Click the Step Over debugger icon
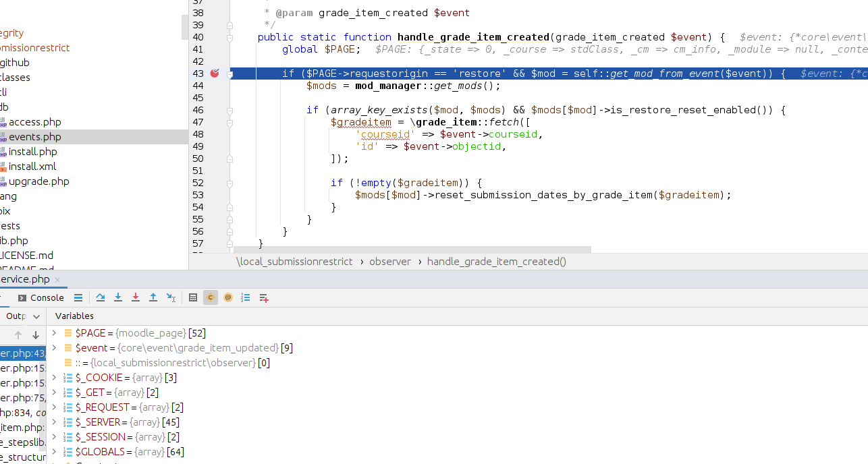868x464 pixels. [101, 297]
